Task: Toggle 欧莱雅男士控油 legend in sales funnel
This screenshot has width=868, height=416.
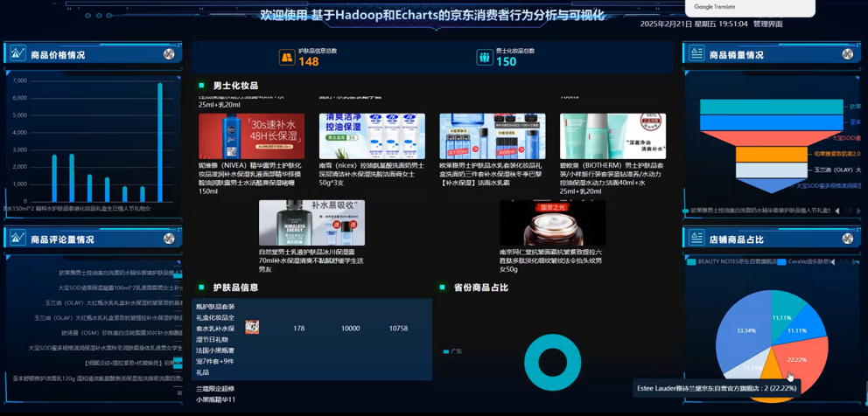Action: tap(758, 211)
